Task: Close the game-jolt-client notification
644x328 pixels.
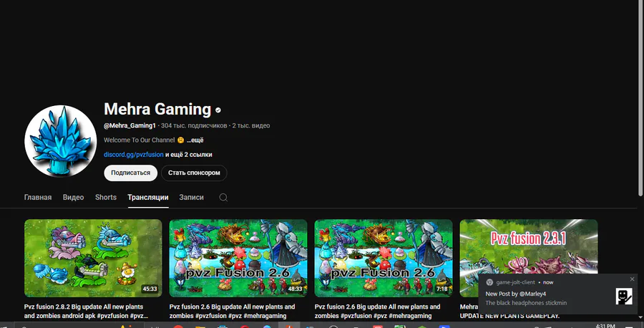Action: [632, 279]
